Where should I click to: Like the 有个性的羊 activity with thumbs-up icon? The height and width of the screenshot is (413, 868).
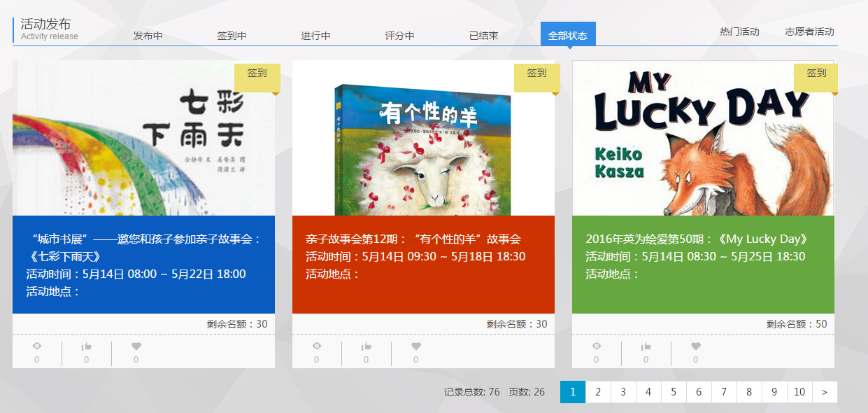coord(367,346)
